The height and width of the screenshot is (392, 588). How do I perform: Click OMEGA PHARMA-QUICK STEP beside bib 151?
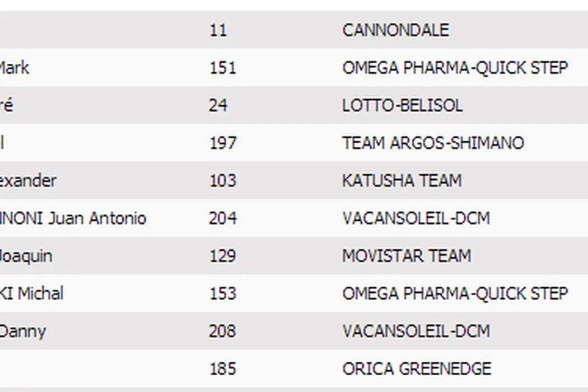click(455, 68)
